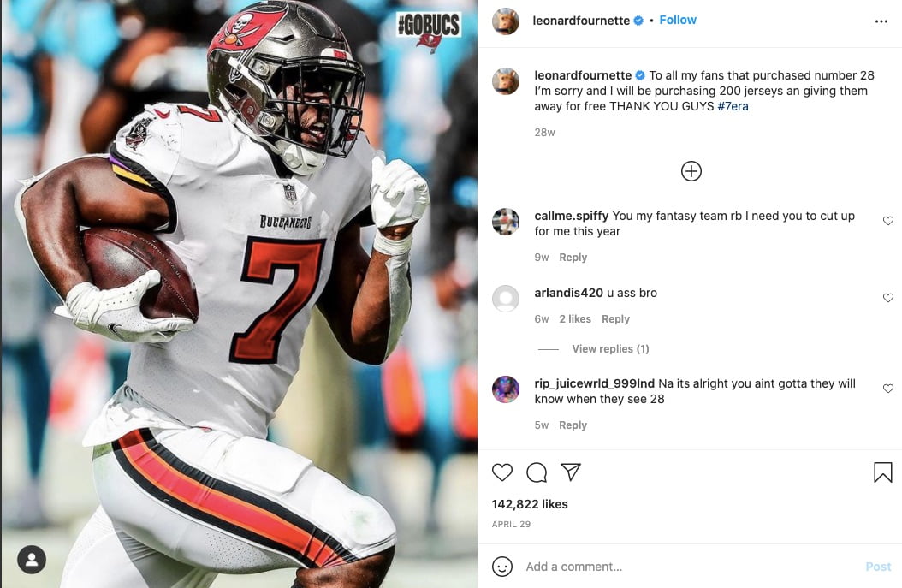Like arlandis420's comment heart
The image size is (902, 588).
pyautogui.click(x=888, y=298)
